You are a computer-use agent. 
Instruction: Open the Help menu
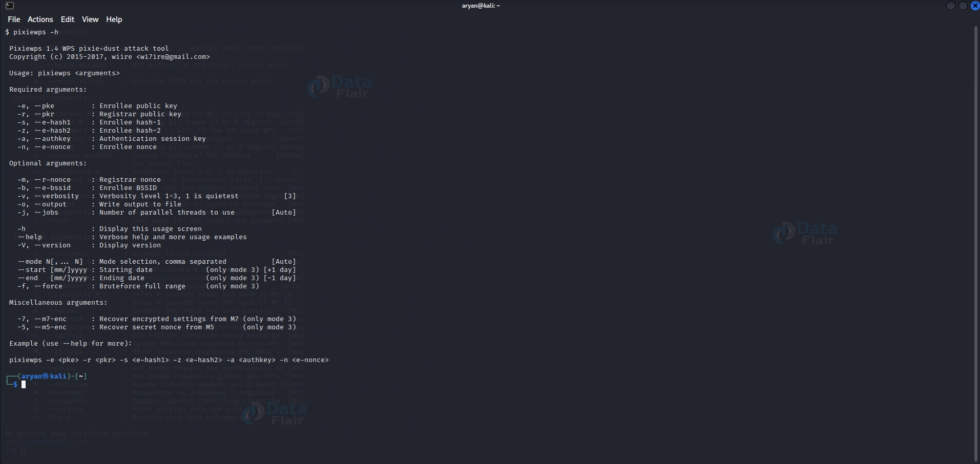tap(114, 19)
